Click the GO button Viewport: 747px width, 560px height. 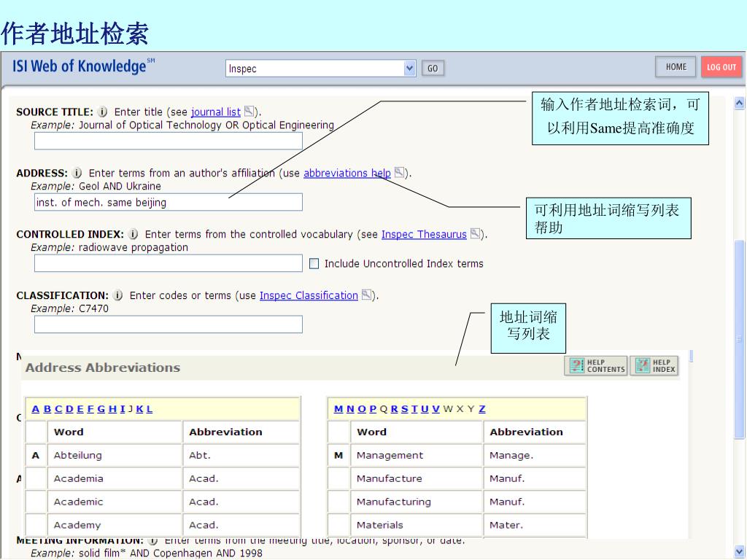(x=433, y=69)
